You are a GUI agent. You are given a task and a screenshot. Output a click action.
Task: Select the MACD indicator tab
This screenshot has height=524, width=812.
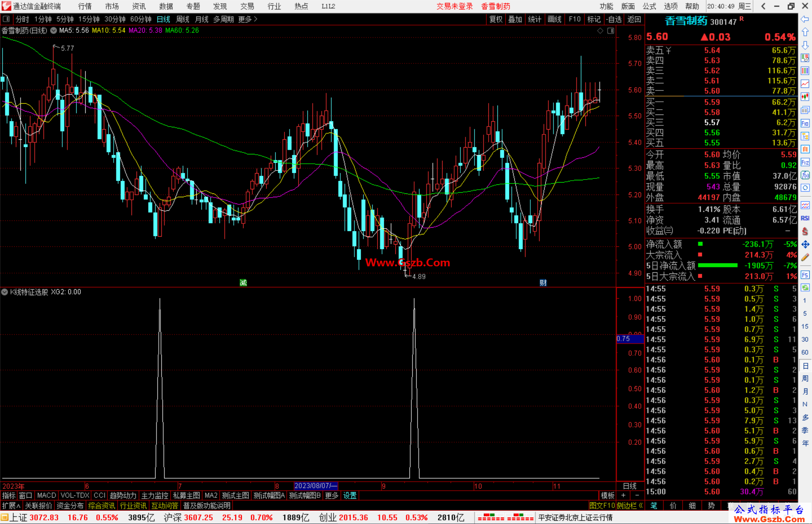pos(47,496)
